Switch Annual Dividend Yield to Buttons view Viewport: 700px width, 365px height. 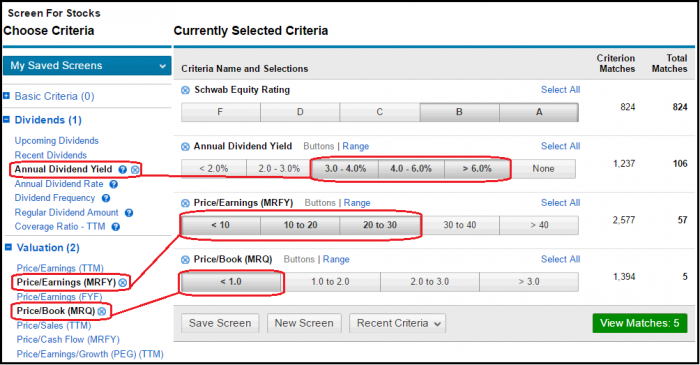coord(319,146)
